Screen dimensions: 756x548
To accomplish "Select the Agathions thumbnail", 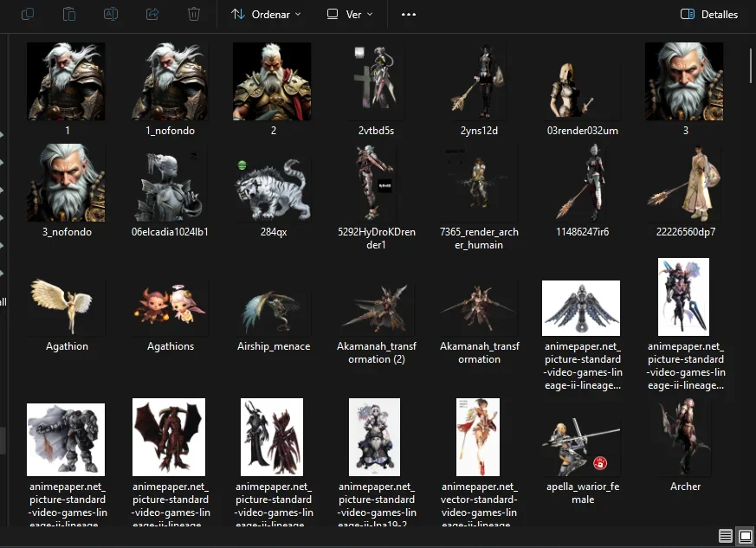I will 170,307.
